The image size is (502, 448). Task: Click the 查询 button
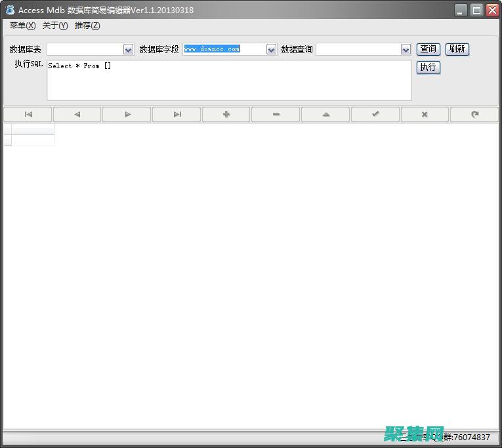428,49
